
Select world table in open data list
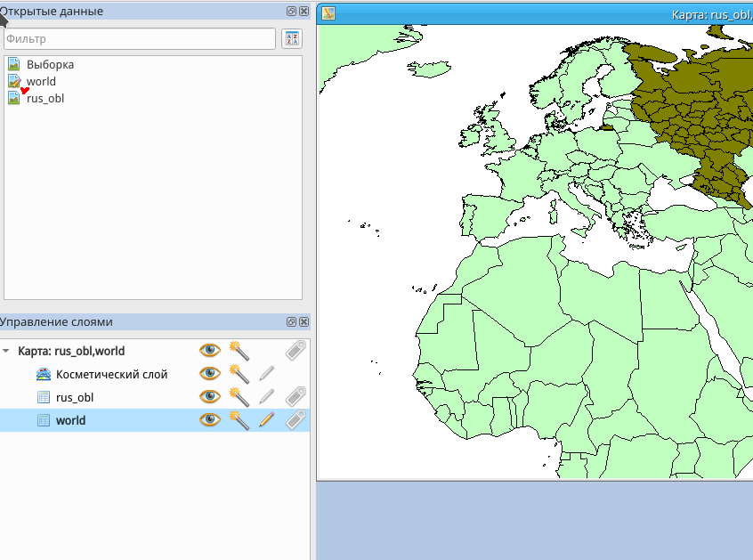(x=41, y=82)
